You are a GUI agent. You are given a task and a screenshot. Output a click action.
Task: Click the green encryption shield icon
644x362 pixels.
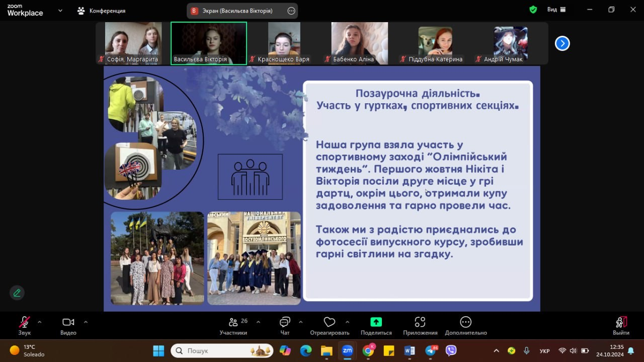pyautogui.click(x=533, y=10)
